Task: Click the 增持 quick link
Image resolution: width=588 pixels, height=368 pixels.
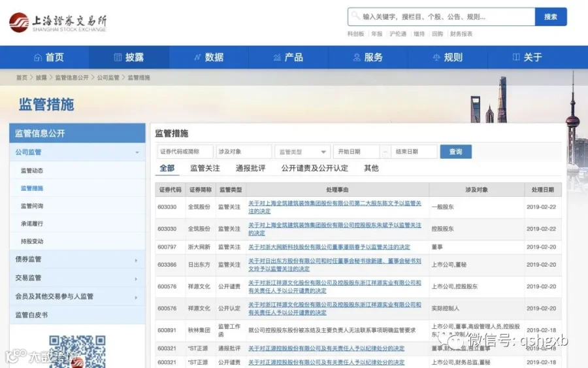Action: 419,34
